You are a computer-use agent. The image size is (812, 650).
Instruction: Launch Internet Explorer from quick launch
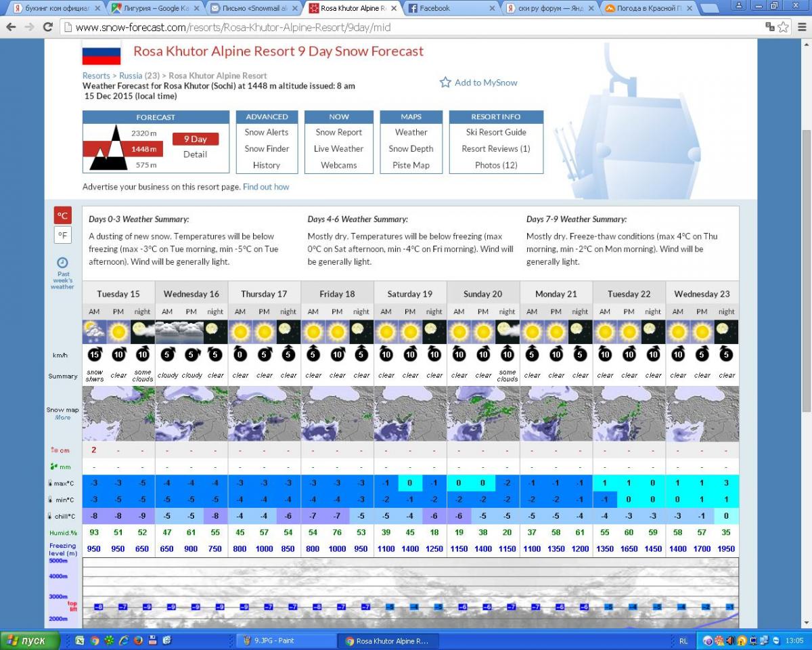123,641
